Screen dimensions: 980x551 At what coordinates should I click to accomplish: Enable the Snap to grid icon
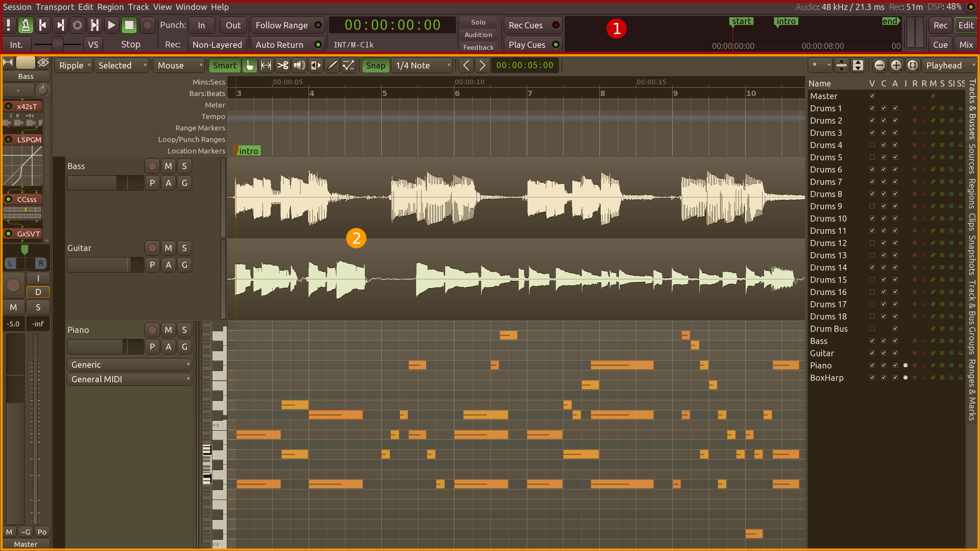374,65
